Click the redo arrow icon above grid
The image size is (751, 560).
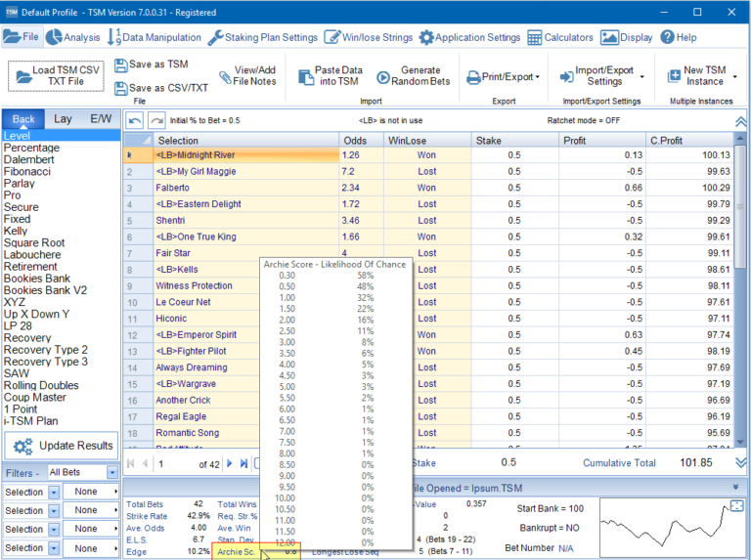pyautogui.click(x=156, y=119)
